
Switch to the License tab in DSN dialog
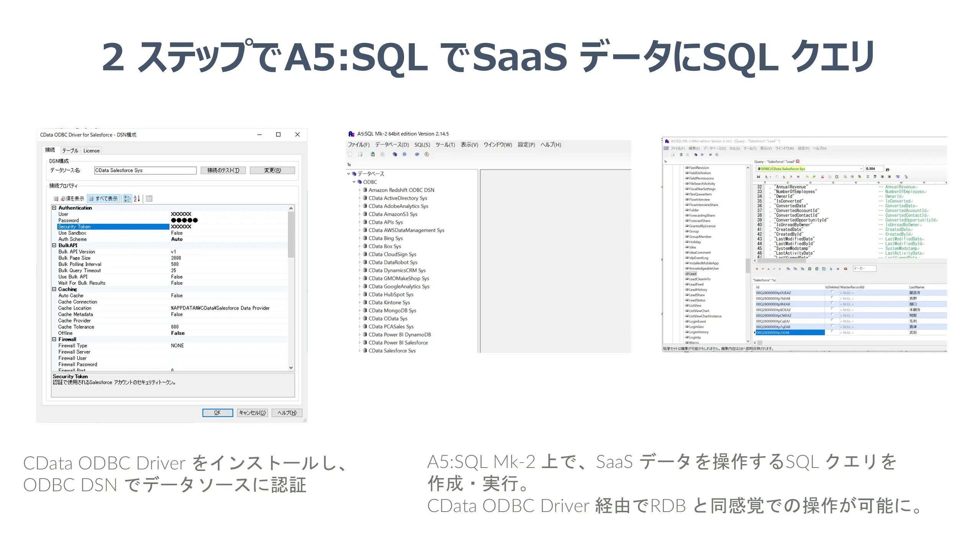(91, 150)
